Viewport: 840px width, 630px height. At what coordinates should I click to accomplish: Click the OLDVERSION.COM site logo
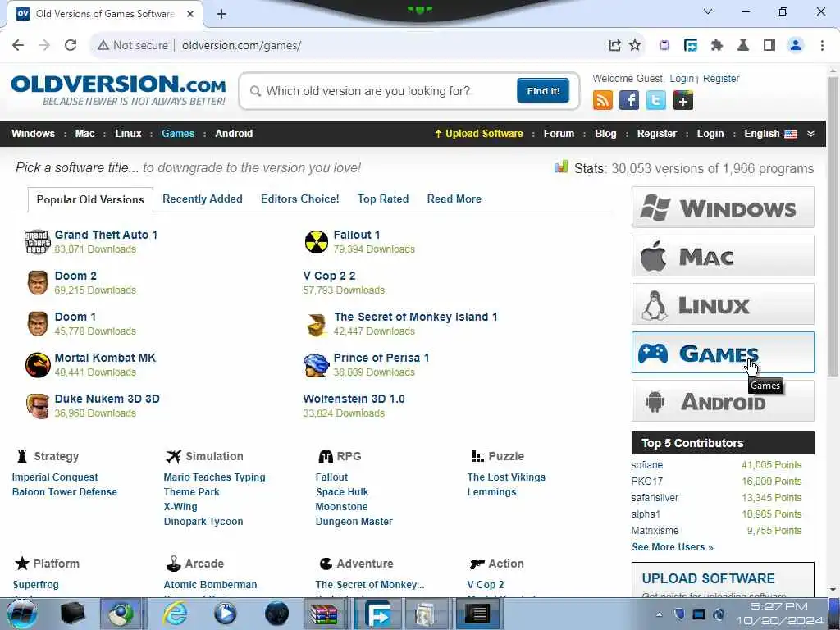pos(118,89)
